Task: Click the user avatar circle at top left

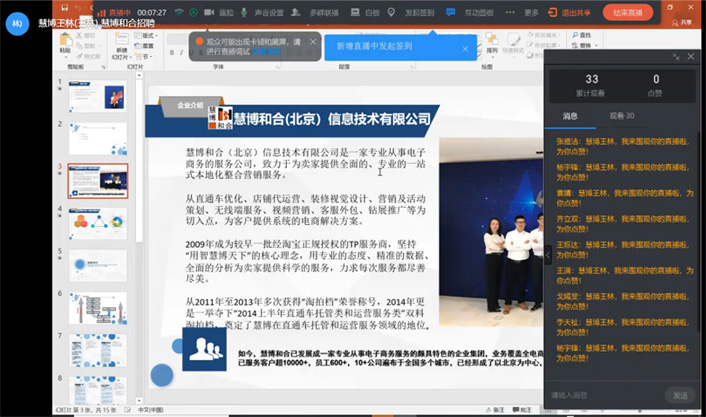Action: point(17,23)
